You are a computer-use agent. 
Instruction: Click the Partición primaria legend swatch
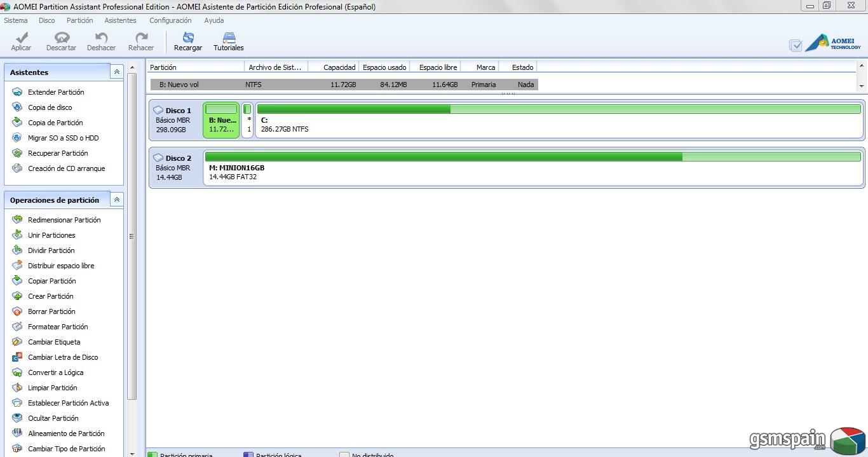(153, 455)
